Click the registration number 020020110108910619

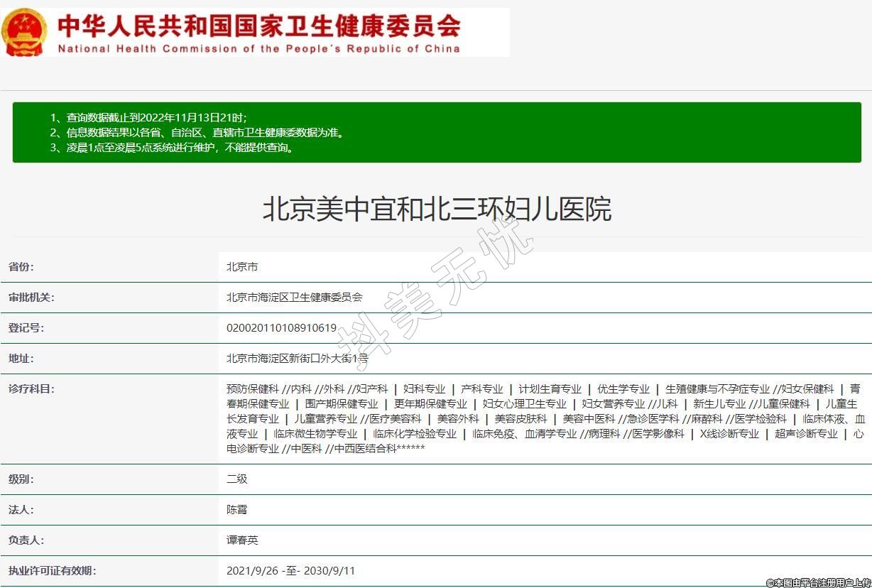(x=281, y=328)
